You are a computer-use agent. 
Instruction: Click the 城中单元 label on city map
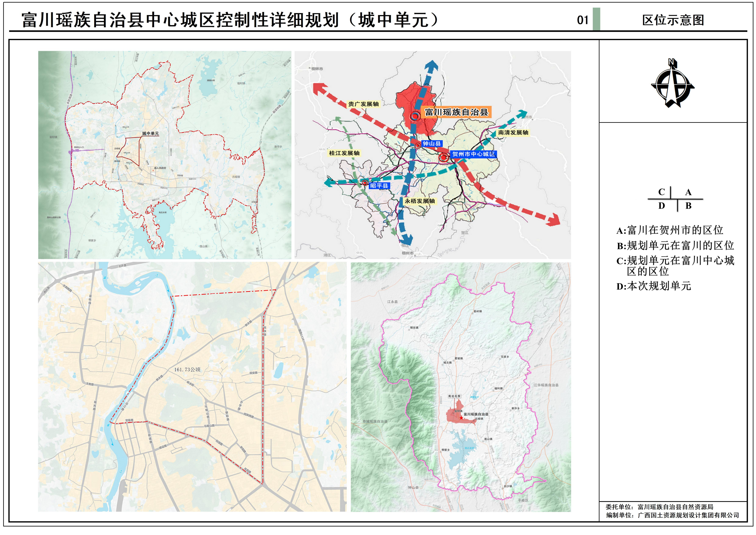point(150,133)
